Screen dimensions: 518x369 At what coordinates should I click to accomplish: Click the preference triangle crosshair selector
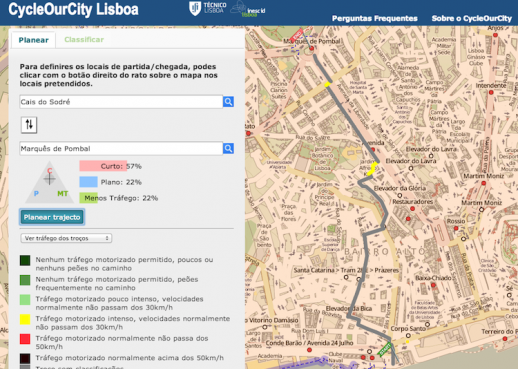49,179
